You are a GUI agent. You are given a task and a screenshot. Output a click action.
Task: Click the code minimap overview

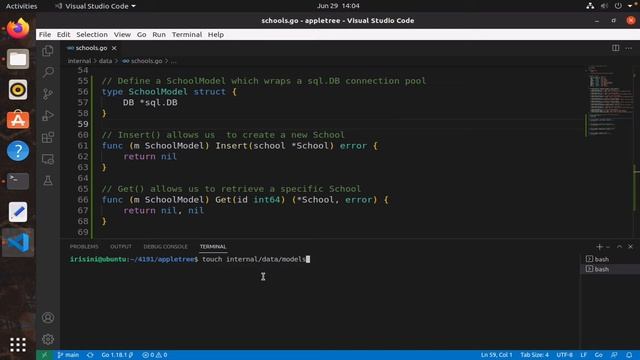pyautogui.click(x=608, y=100)
